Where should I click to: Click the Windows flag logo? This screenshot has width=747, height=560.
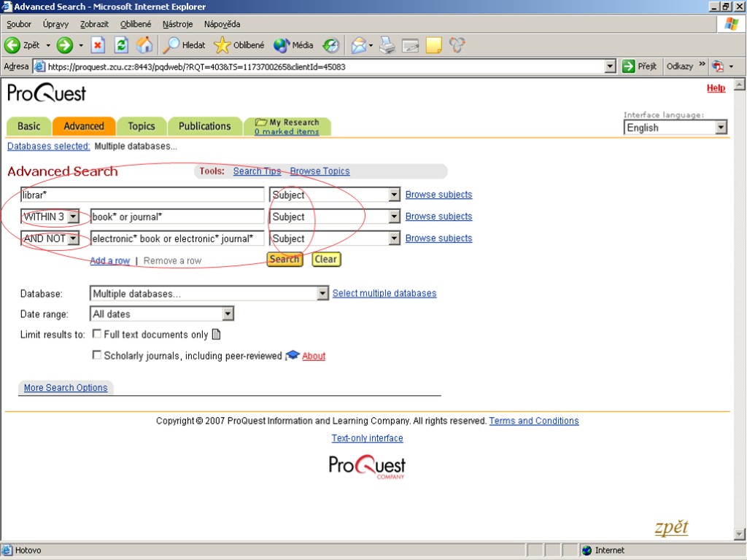731,24
